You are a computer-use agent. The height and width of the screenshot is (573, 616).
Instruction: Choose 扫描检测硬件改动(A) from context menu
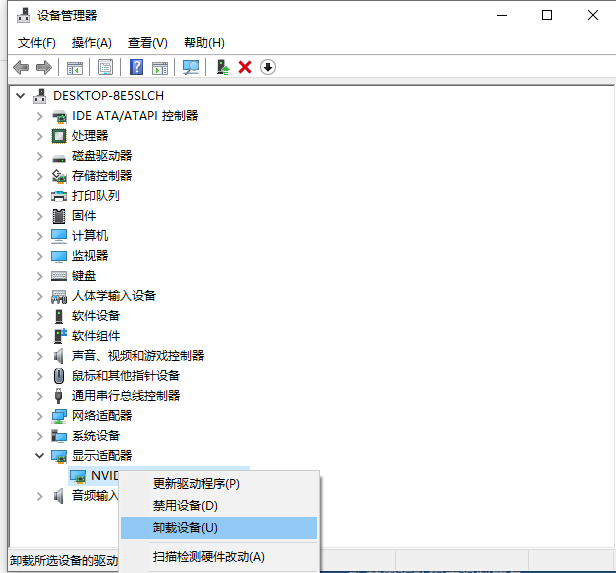208,557
